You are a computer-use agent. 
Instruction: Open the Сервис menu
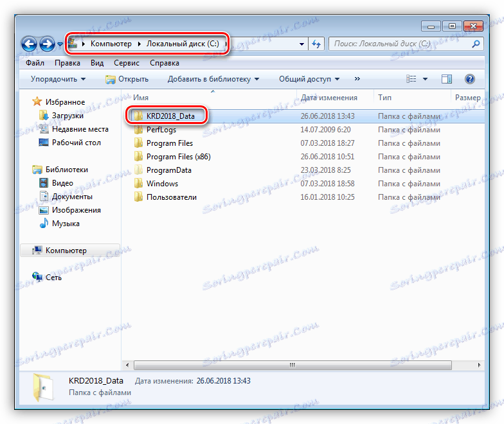coord(126,63)
